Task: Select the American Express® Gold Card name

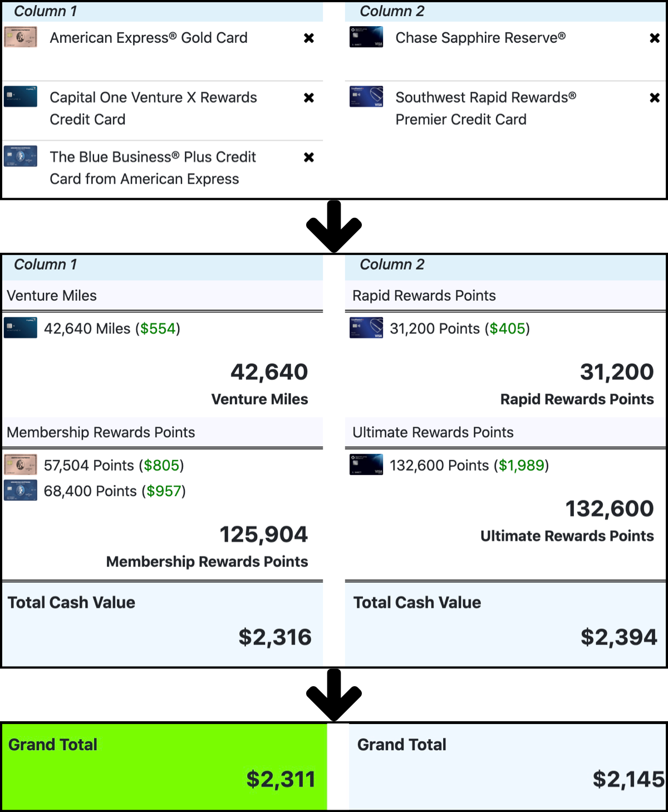Action: [x=149, y=38]
